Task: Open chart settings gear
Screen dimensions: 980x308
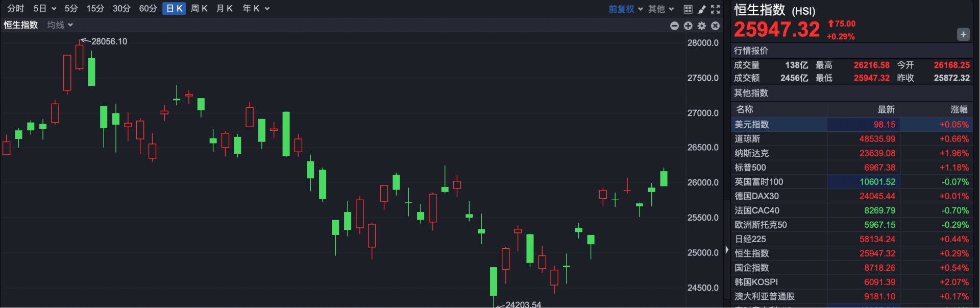Action: pos(702,26)
